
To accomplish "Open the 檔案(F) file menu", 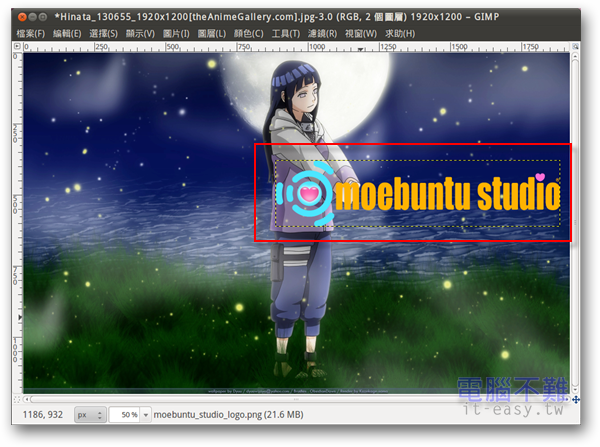I will pos(31,34).
